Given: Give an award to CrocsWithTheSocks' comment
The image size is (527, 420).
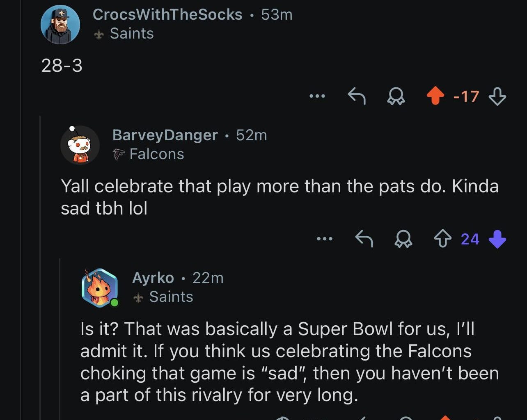Looking at the screenshot, I should [x=396, y=97].
